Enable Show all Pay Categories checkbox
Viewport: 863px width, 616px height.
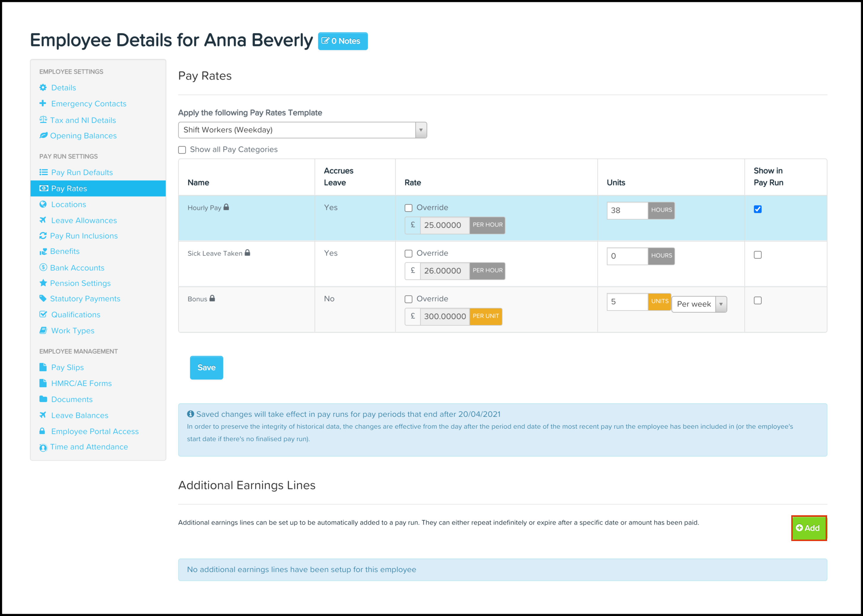(x=182, y=150)
